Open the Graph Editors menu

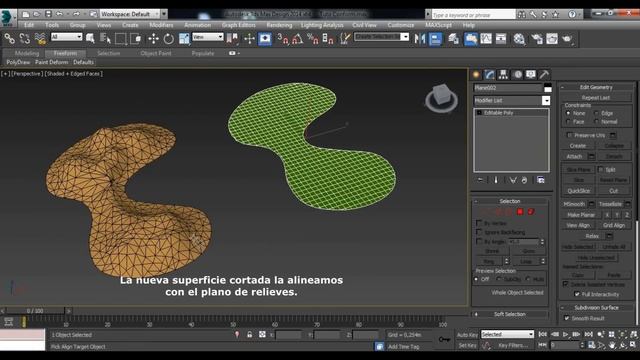coord(238,25)
